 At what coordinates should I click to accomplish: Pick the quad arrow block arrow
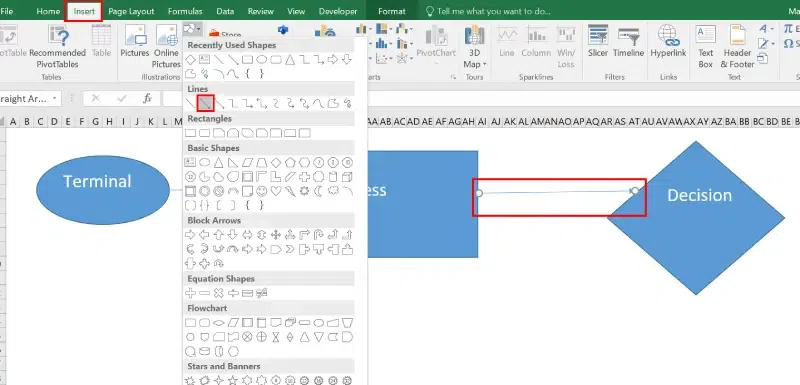point(276,235)
